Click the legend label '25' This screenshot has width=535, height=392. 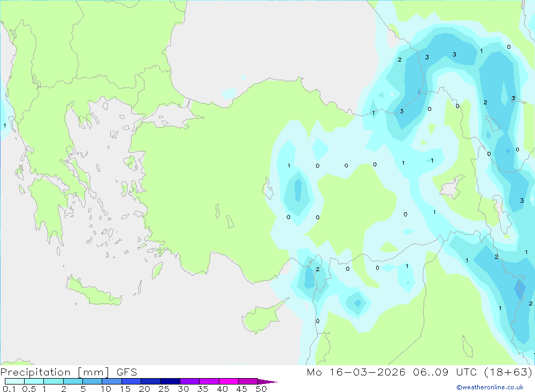[164, 389]
